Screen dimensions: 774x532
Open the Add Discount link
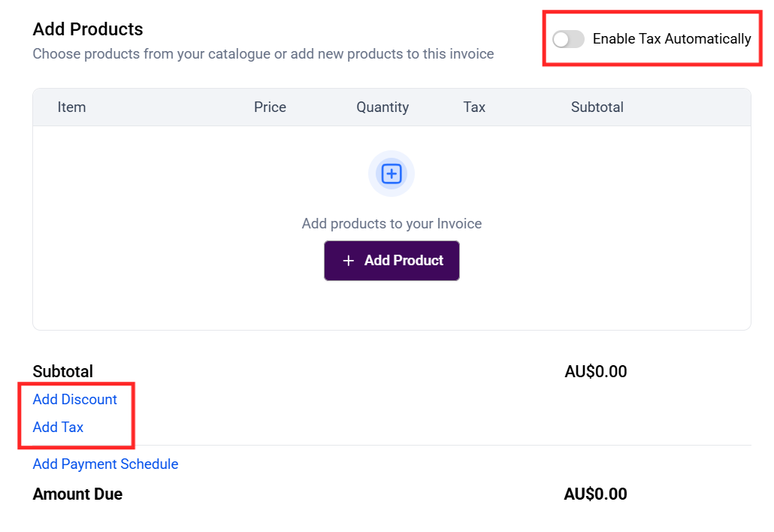pos(75,400)
